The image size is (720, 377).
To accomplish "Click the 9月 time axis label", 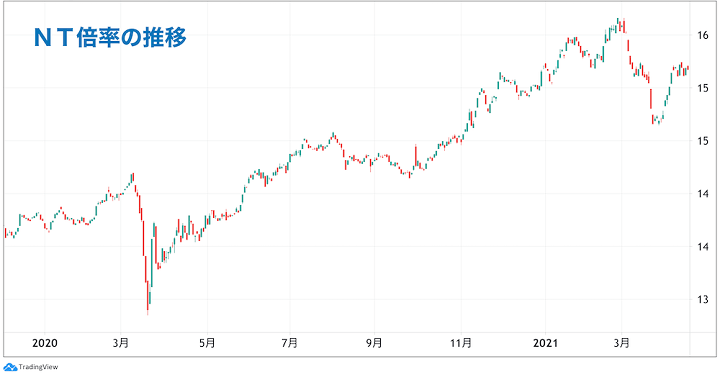I will tap(374, 343).
